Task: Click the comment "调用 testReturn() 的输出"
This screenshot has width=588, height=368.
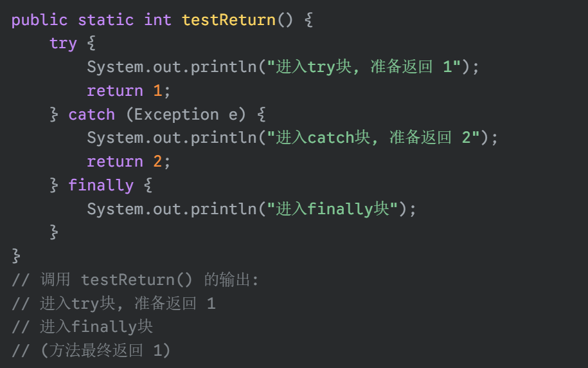Action: [x=148, y=280]
